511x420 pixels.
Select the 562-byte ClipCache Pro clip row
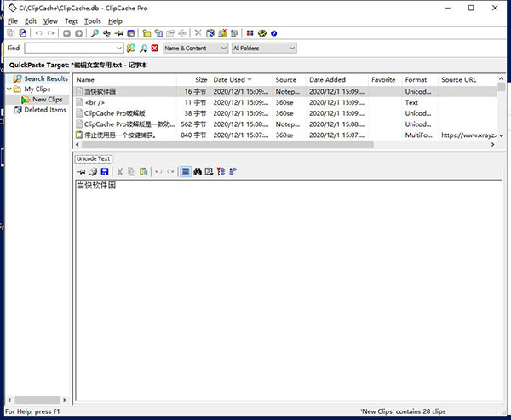(x=285, y=124)
